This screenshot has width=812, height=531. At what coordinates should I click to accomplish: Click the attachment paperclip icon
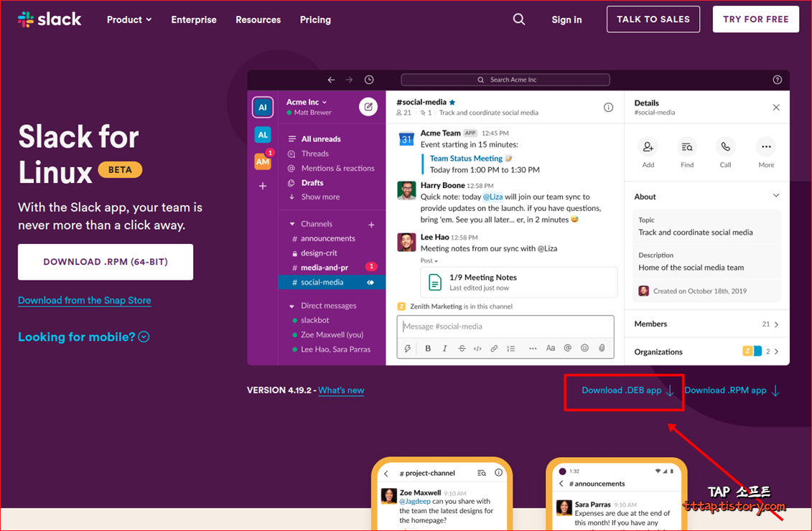click(x=602, y=348)
